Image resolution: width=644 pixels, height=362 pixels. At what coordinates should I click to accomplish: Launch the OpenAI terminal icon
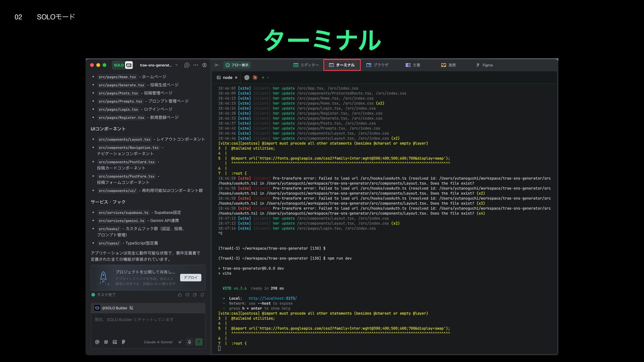coord(247,77)
